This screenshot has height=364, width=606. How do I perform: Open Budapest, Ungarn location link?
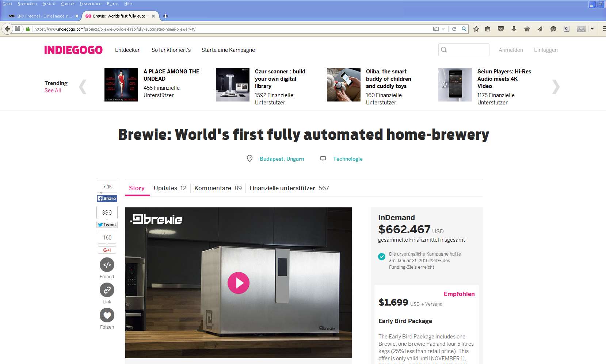(x=282, y=159)
